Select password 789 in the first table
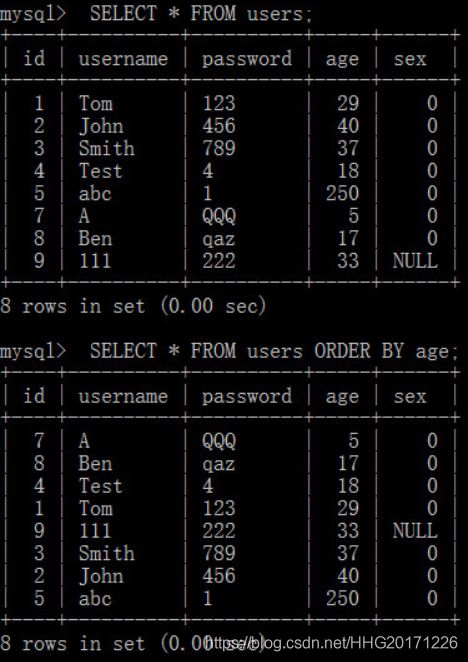 219,149
